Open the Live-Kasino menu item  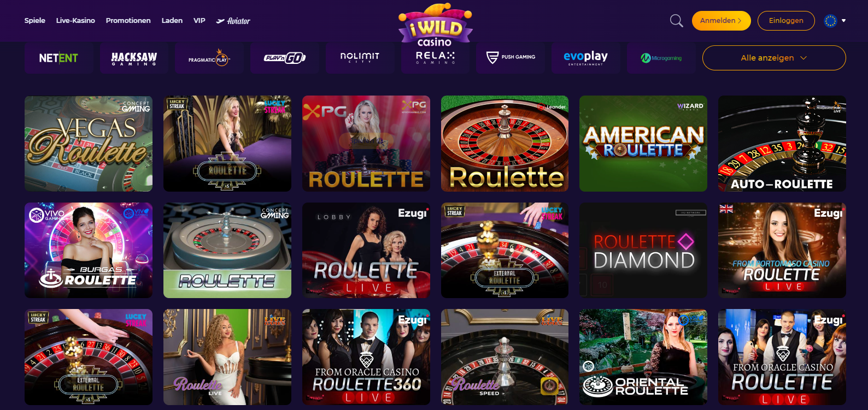click(x=75, y=21)
